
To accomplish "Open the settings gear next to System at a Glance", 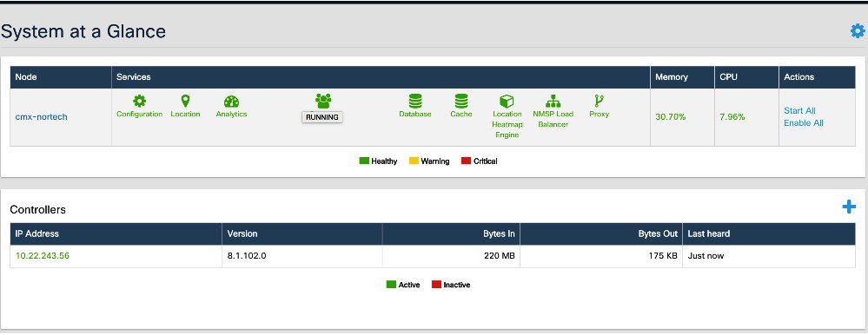I will pos(857,31).
